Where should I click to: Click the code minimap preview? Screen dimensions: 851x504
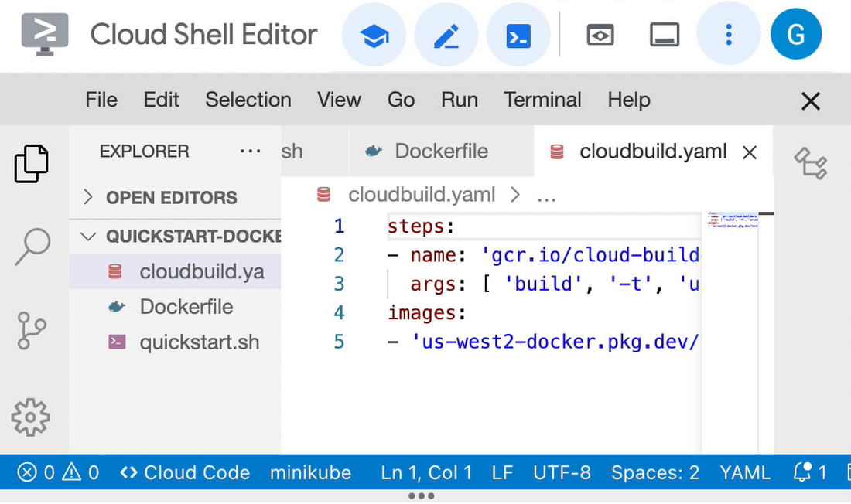click(x=732, y=220)
